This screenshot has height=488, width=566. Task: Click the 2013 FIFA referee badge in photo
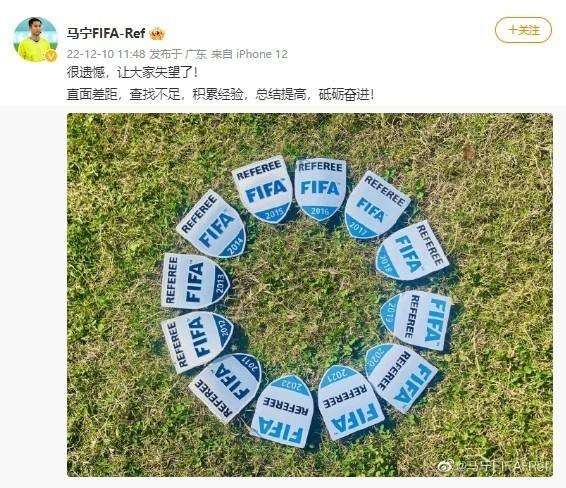point(195,282)
